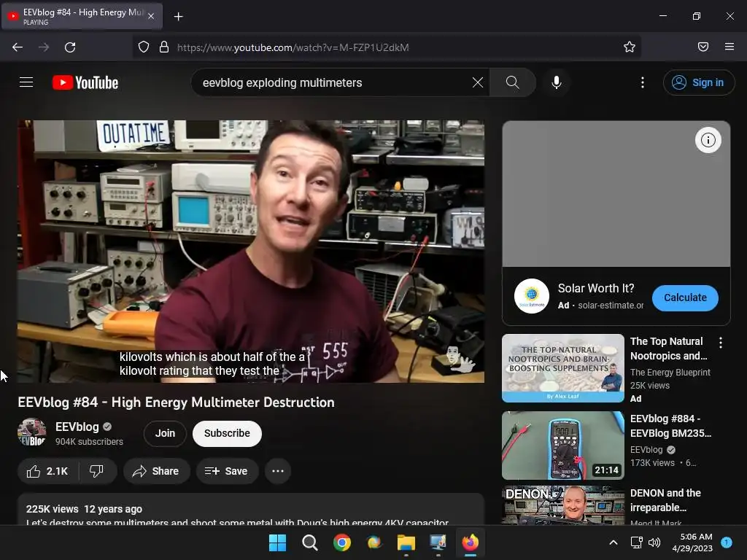Open Firefox tracking protection shield
The width and height of the screenshot is (747, 560).
(x=144, y=47)
